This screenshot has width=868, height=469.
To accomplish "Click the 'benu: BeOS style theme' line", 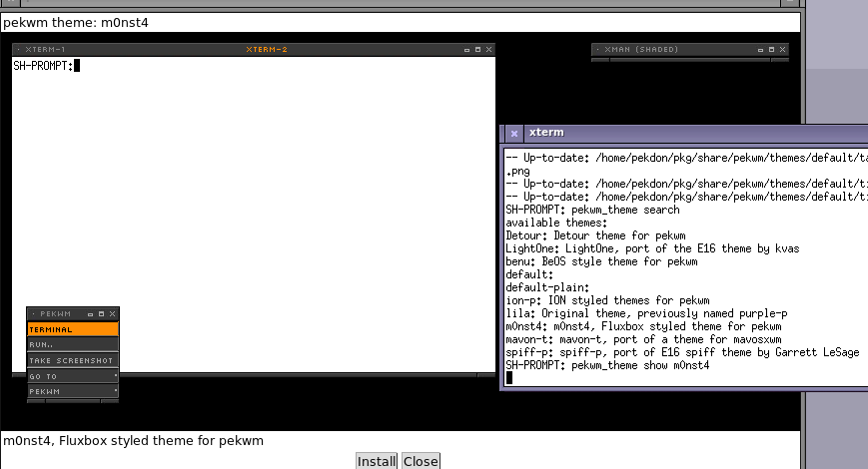I will (x=601, y=262).
